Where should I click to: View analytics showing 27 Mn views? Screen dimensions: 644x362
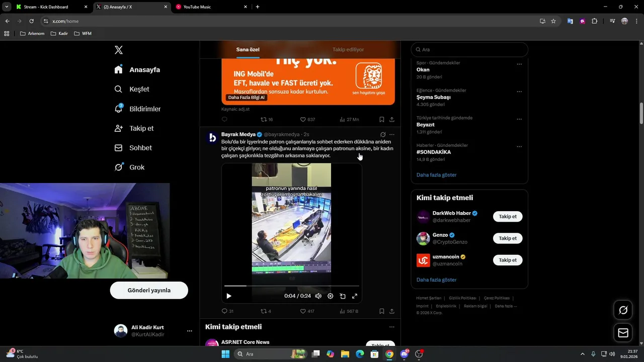pos(349,120)
